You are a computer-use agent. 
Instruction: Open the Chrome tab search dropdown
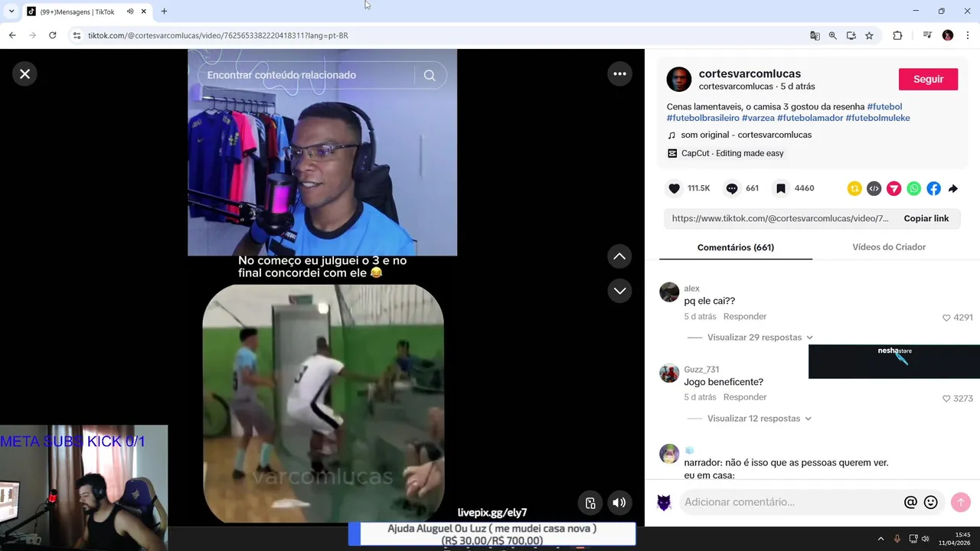[x=11, y=11]
